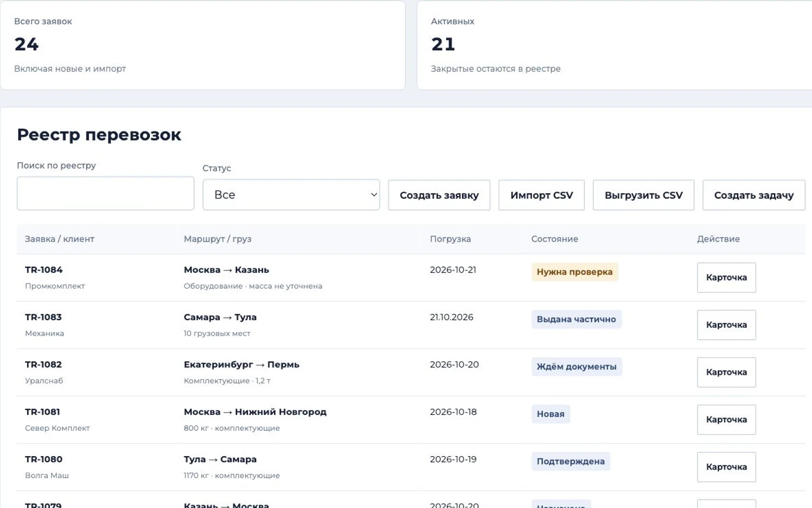Select request number TR-1081
This screenshot has width=812, height=508.
click(42, 412)
